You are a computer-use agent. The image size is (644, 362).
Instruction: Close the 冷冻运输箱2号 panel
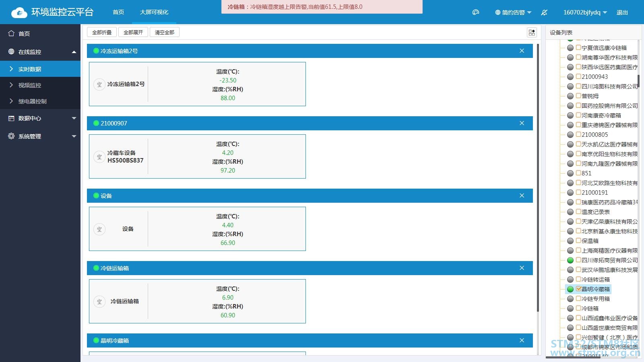point(522,51)
